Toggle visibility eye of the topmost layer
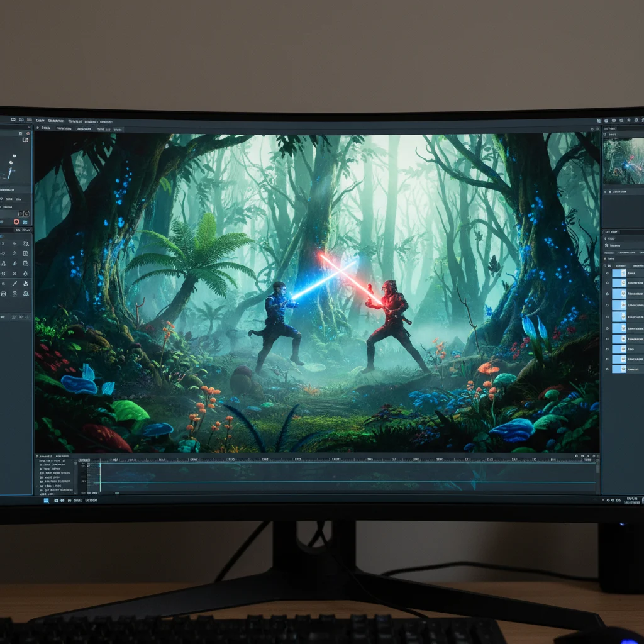Image resolution: width=644 pixels, height=644 pixels. point(607,273)
